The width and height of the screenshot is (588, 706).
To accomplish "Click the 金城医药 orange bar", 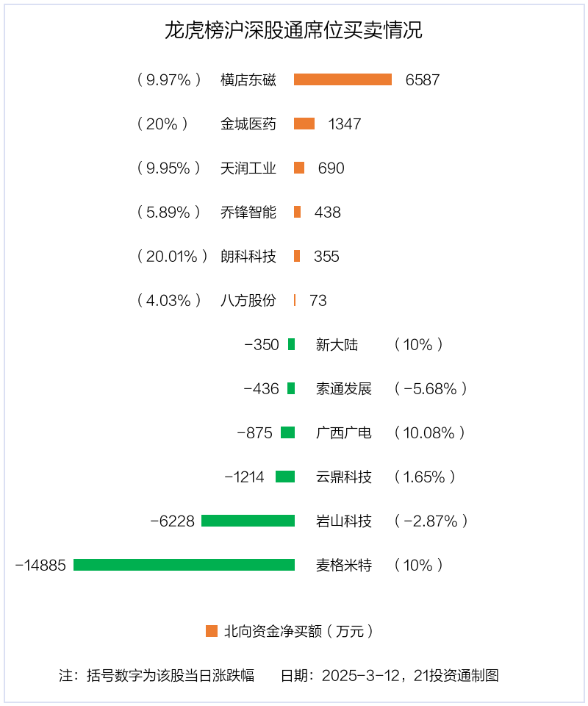I will pos(304,124).
